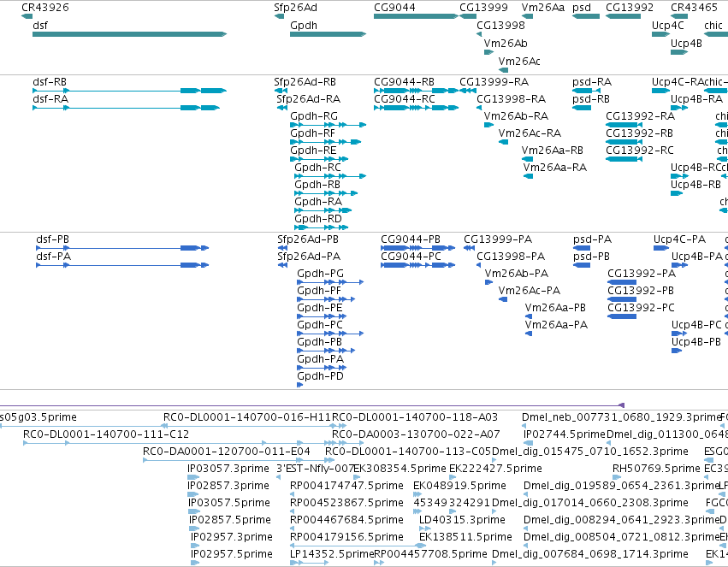Select the Vm26Ab-RA transcript label
The height and width of the screenshot is (567, 728).
516,116
